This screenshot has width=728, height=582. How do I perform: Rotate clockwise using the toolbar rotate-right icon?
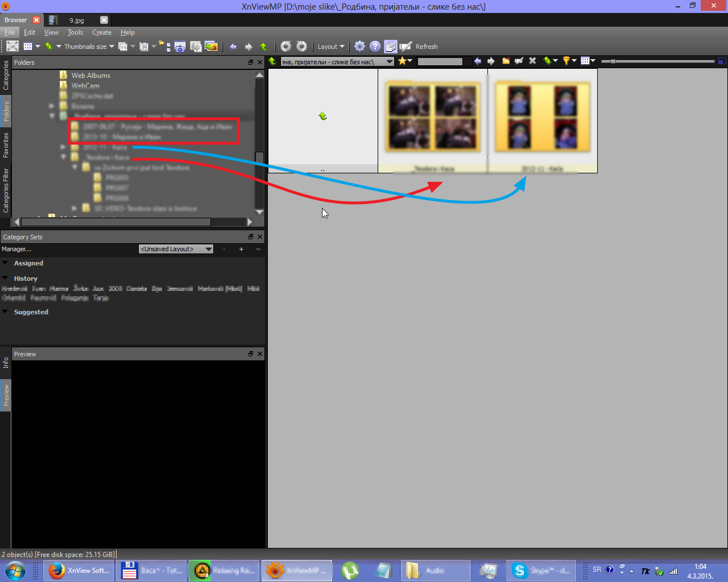pos(301,46)
